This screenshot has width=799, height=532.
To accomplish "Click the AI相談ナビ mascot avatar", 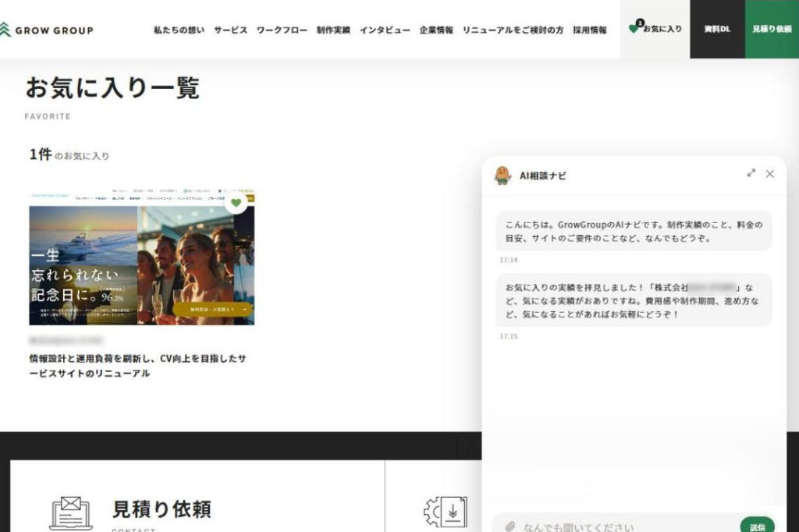I will coord(502,176).
